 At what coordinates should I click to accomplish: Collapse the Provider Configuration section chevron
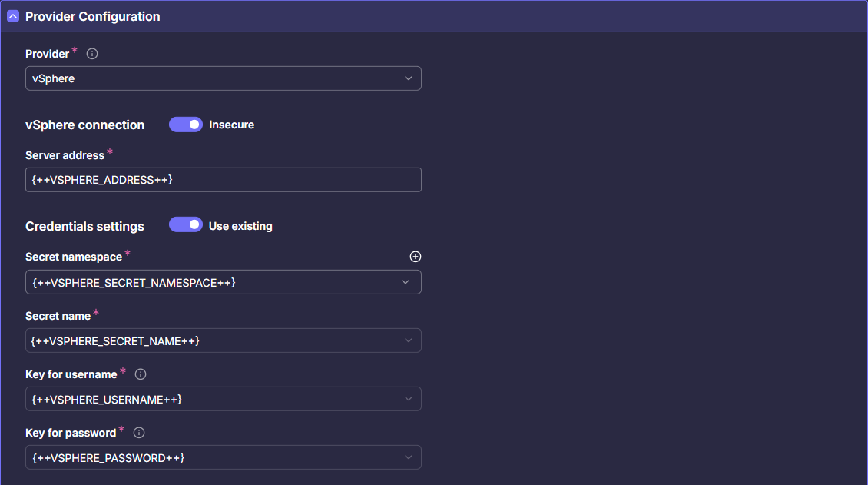12,15
